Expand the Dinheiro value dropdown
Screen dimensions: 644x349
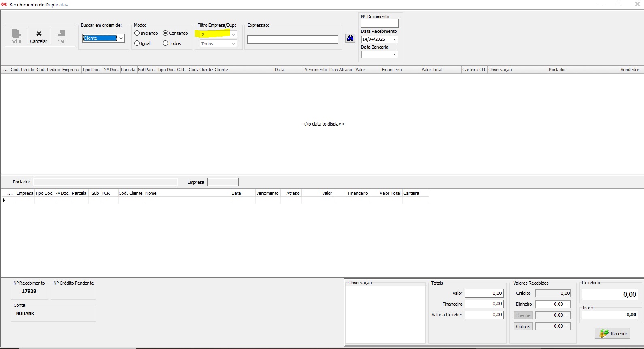pos(567,304)
